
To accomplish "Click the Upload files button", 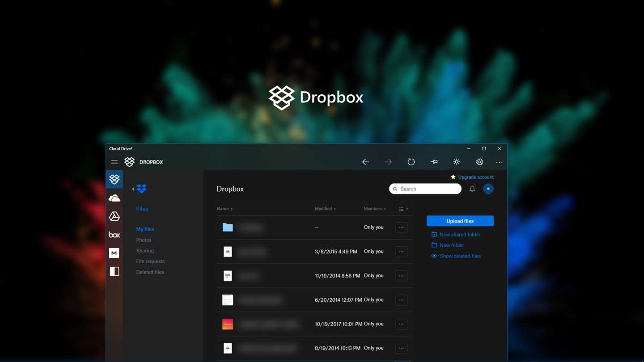I will pyautogui.click(x=460, y=221).
